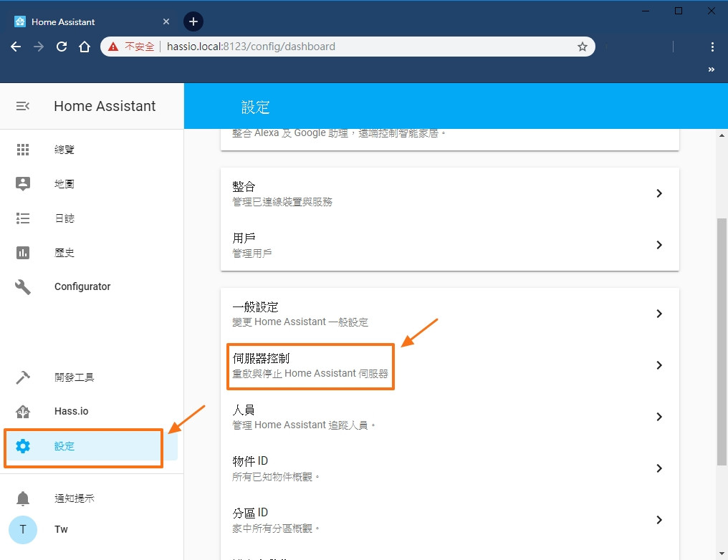Click the browser home icon
This screenshot has height=560, width=728.
(84, 47)
